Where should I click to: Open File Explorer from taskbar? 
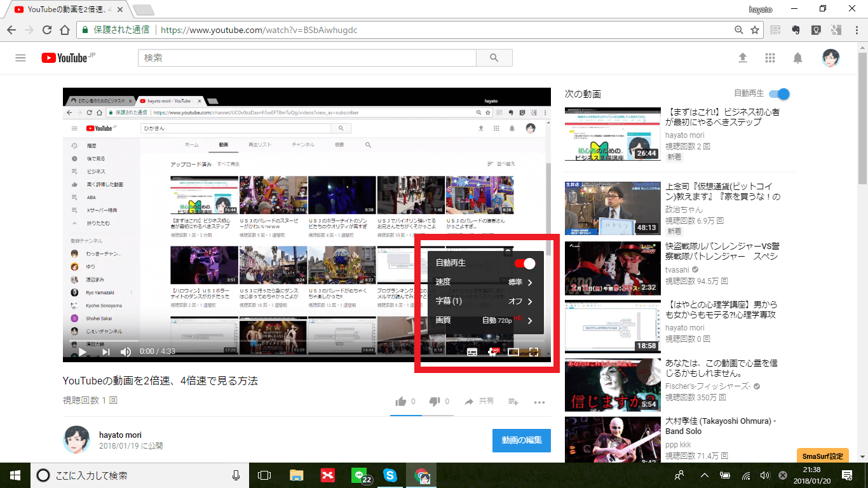point(296,475)
